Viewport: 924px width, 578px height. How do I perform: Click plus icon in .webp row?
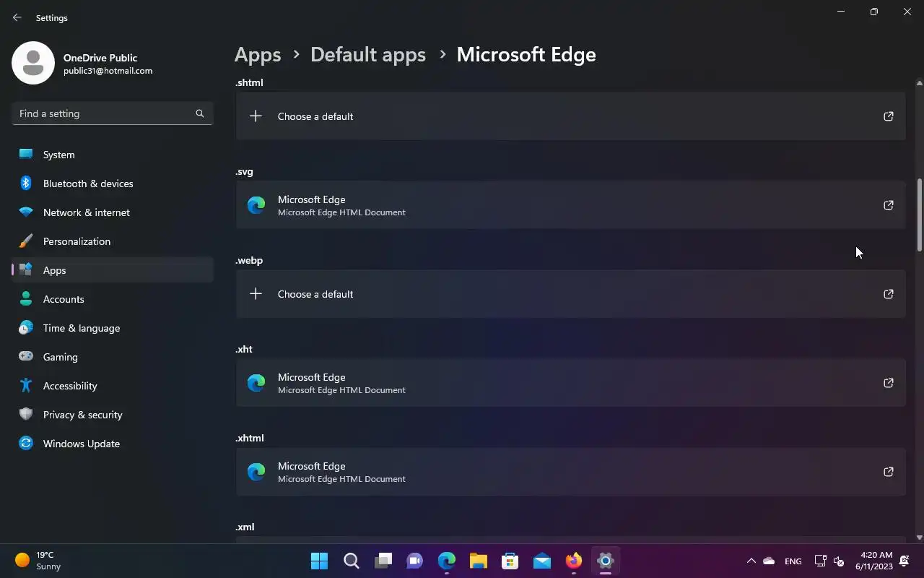(256, 294)
